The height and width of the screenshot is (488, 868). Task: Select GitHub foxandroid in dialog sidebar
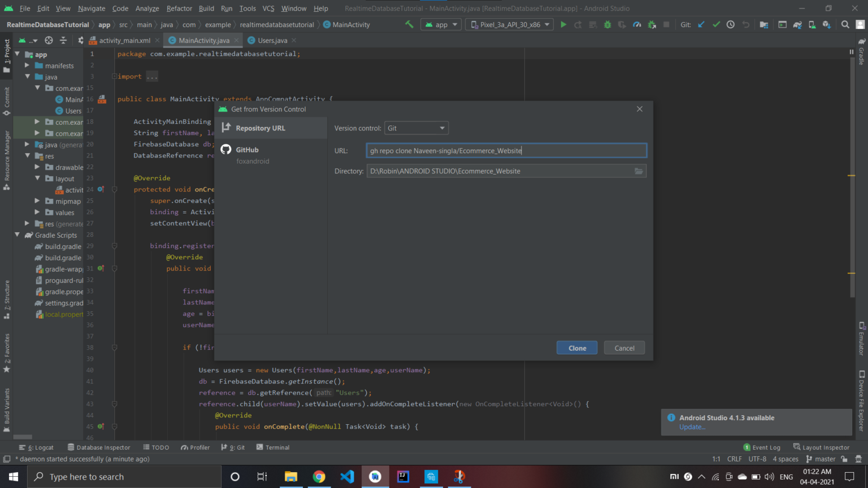tap(271, 155)
